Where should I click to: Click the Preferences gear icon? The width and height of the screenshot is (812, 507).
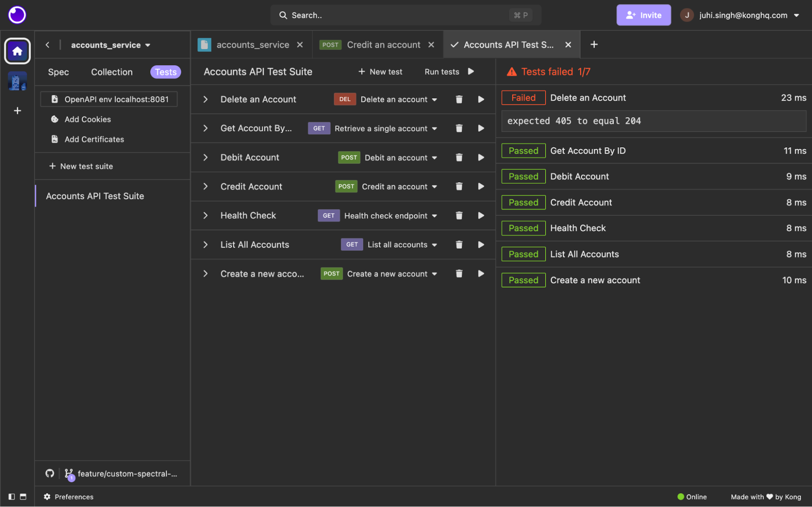(x=47, y=497)
